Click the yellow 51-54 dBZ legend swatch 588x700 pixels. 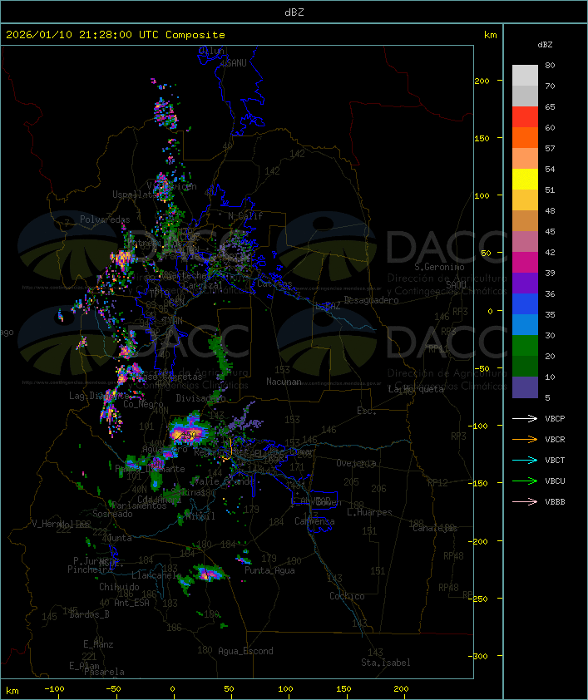coord(525,180)
